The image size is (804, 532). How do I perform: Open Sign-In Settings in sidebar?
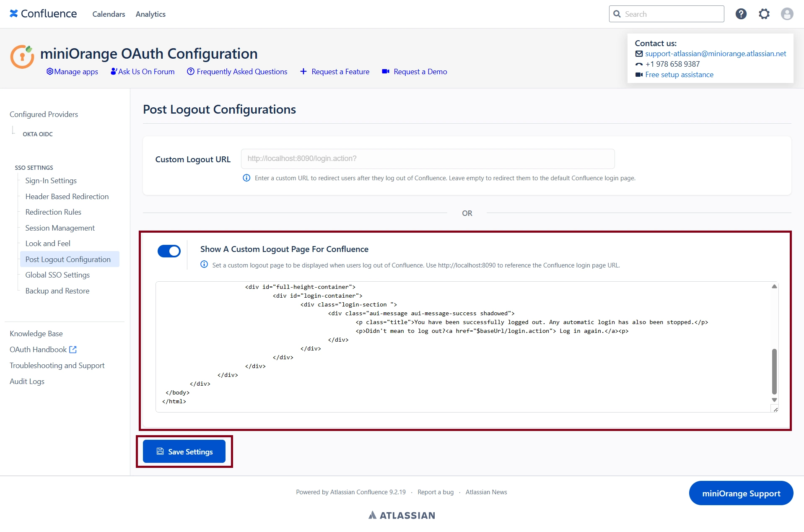[51, 181]
